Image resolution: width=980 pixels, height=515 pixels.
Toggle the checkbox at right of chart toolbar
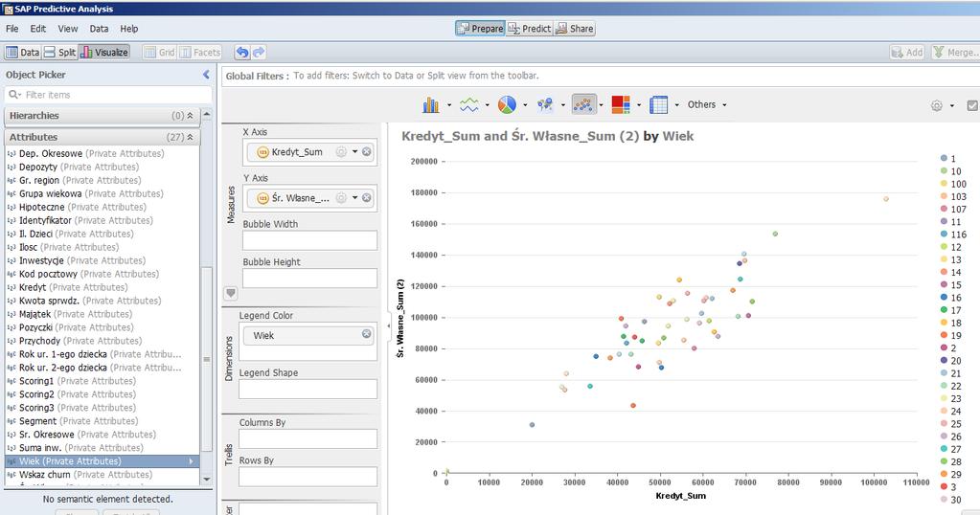point(972,105)
